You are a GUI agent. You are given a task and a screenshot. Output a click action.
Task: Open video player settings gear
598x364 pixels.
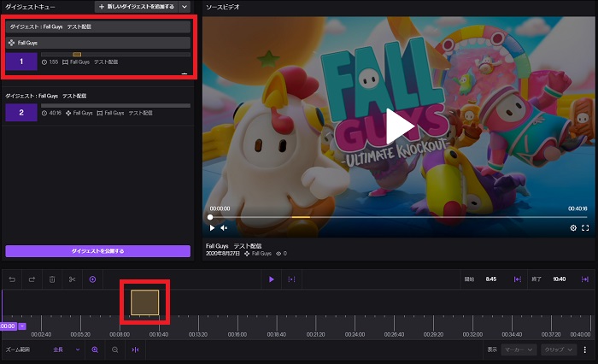(573, 228)
